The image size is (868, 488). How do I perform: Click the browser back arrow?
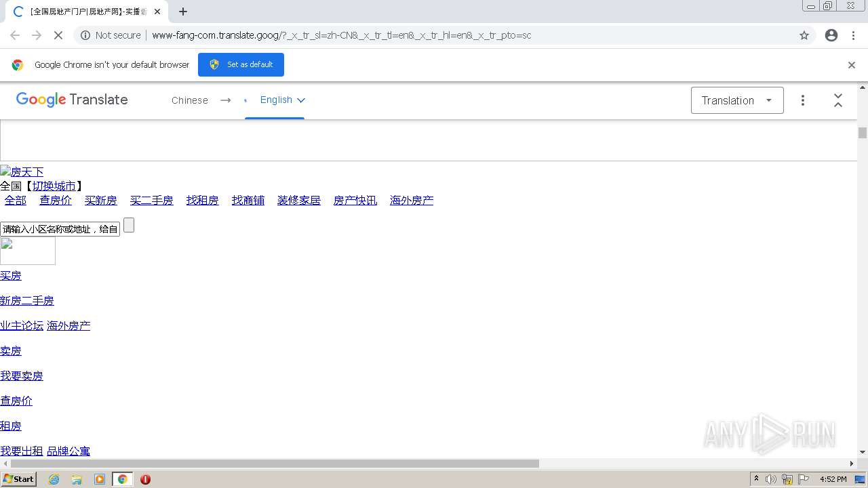[15, 35]
